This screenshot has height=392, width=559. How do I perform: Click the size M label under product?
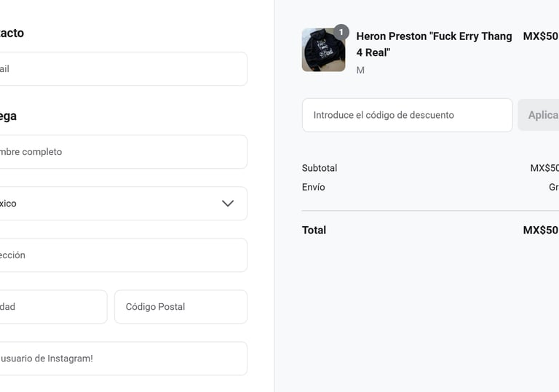pos(360,71)
